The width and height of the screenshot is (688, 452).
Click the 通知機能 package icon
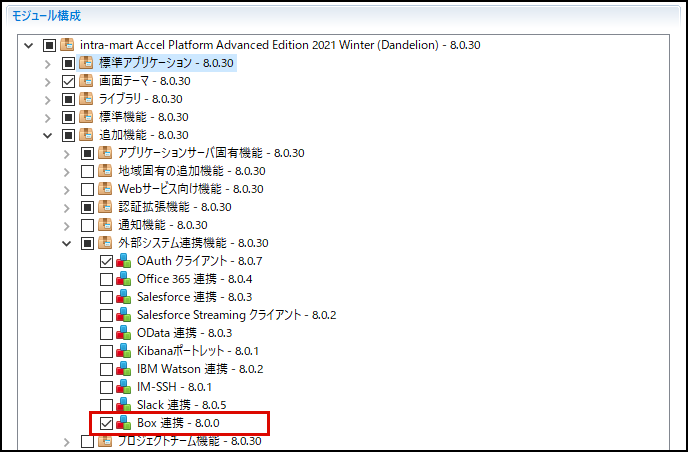105,225
